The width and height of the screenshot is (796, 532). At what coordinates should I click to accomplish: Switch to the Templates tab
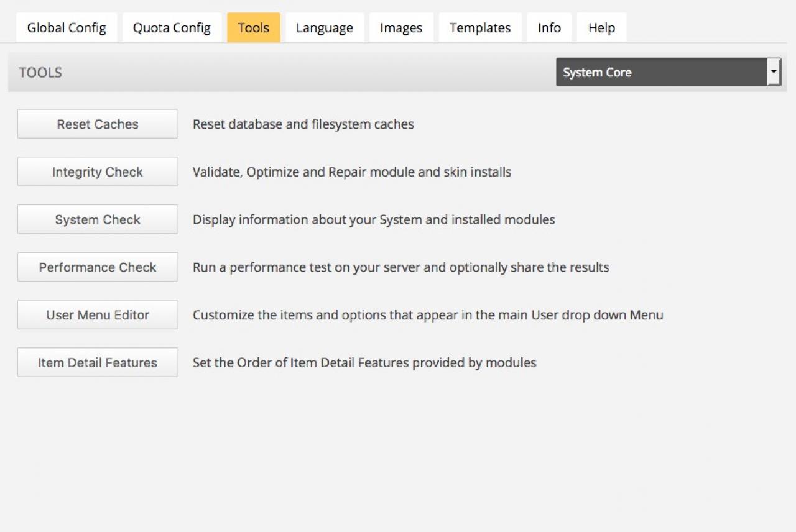point(479,28)
